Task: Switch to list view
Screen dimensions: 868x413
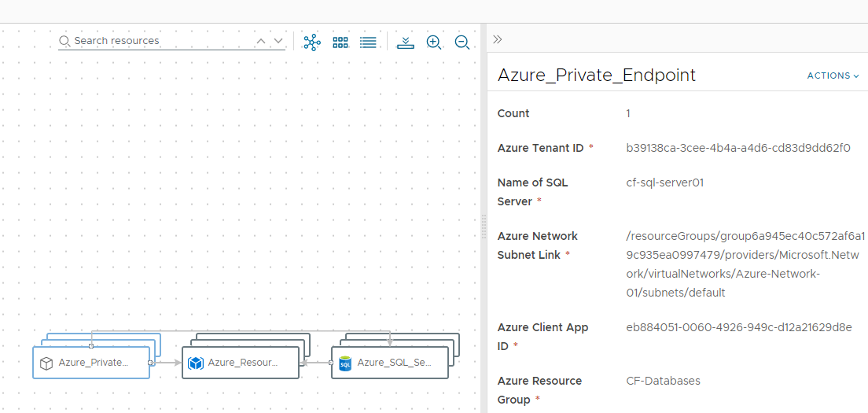Action: [368, 42]
